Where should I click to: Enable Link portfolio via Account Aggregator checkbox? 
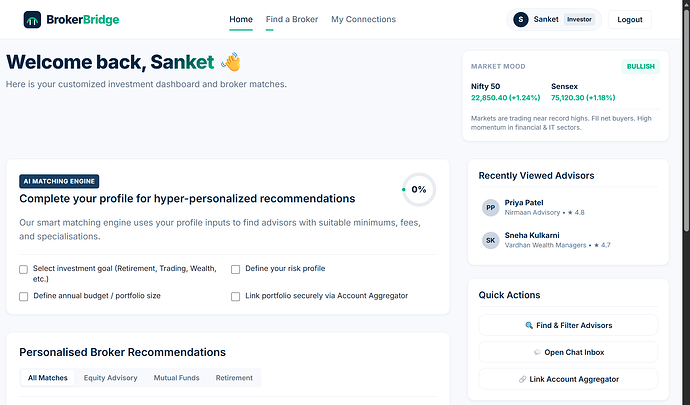click(x=235, y=296)
